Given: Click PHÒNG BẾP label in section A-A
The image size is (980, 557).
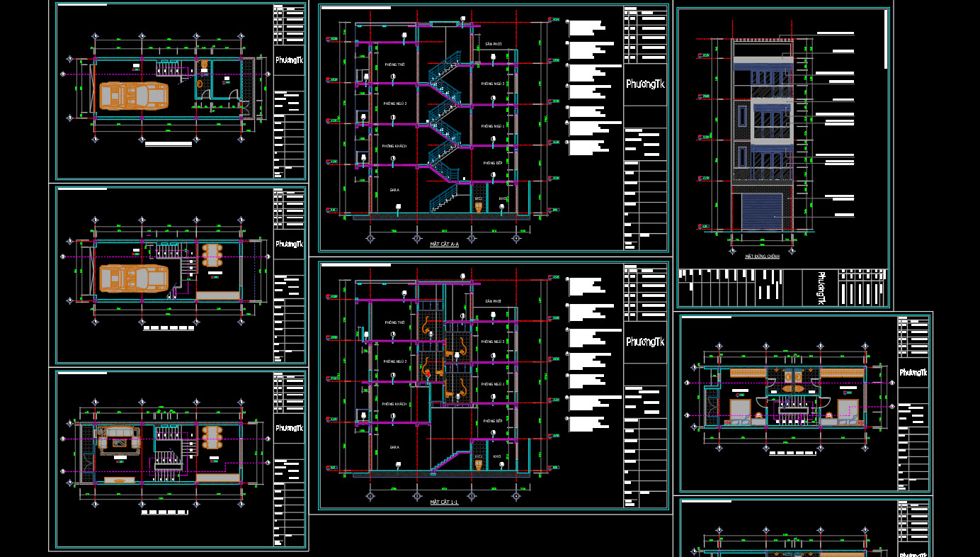Looking at the screenshot, I should pyautogui.click(x=493, y=163).
